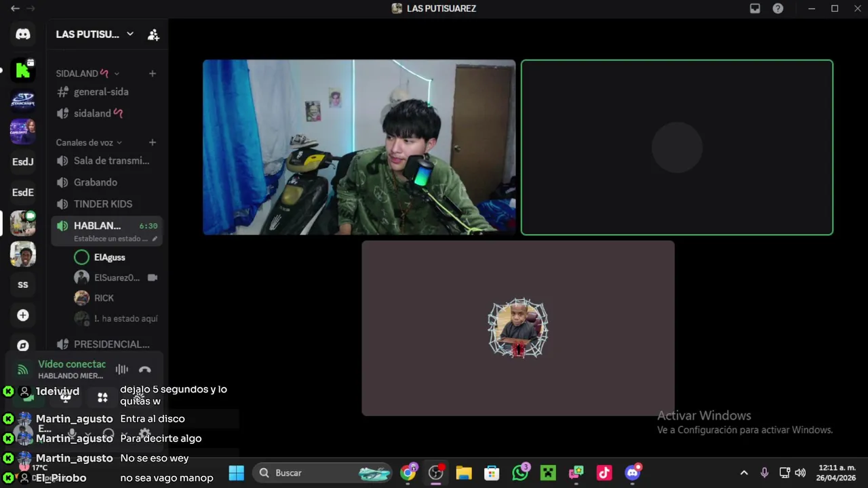The width and height of the screenshot is (868, 488).
Task: Open the clock and date flyout
Action: pyautogui.click(x=837, y=472)
